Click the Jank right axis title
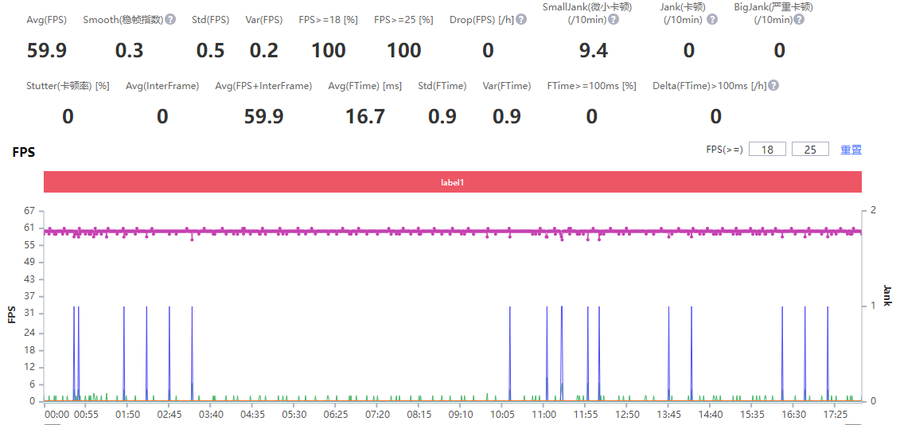The width and height of the screenshot is (900, 425). click(x=886, y=293)
